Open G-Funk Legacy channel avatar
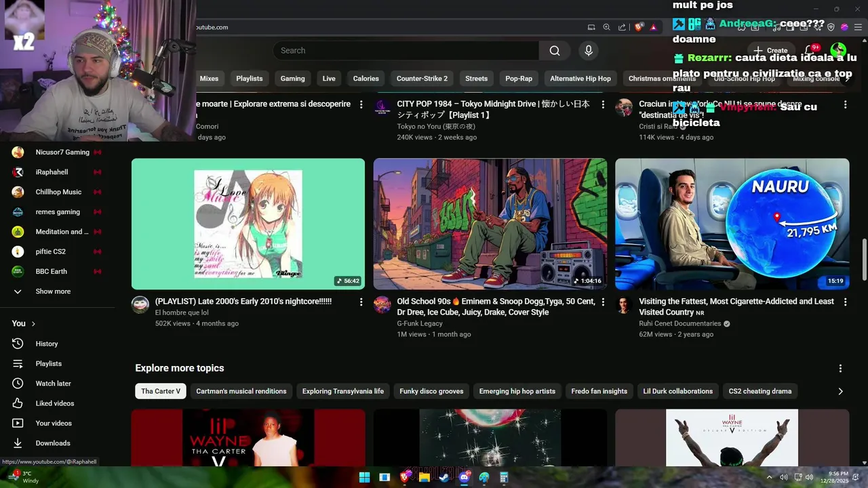 382,304
